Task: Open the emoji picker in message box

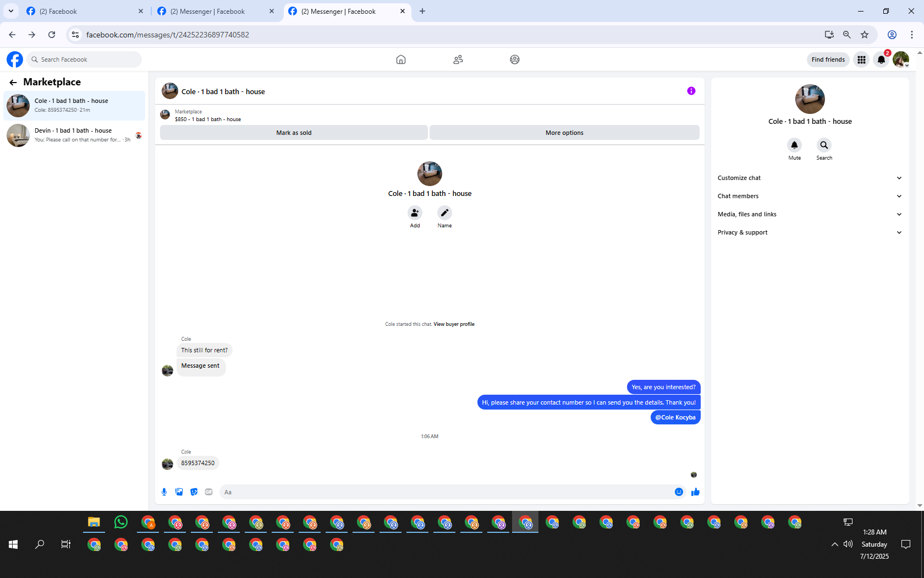Action: (x=679, y=492)
